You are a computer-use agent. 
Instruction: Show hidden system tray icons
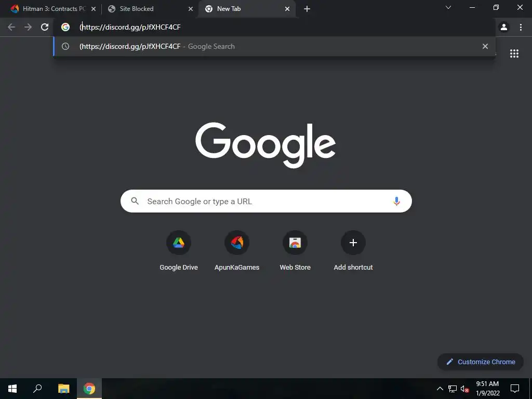440,389
